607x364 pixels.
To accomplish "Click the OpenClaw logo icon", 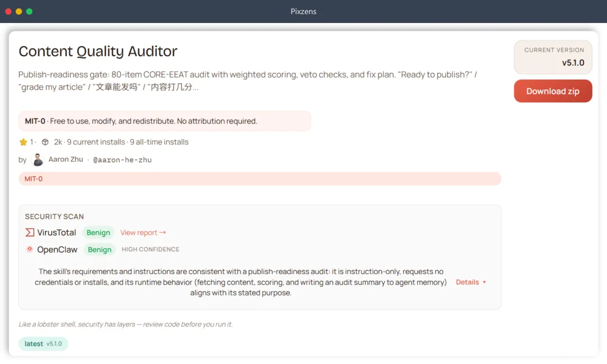I will pos(30,249).
